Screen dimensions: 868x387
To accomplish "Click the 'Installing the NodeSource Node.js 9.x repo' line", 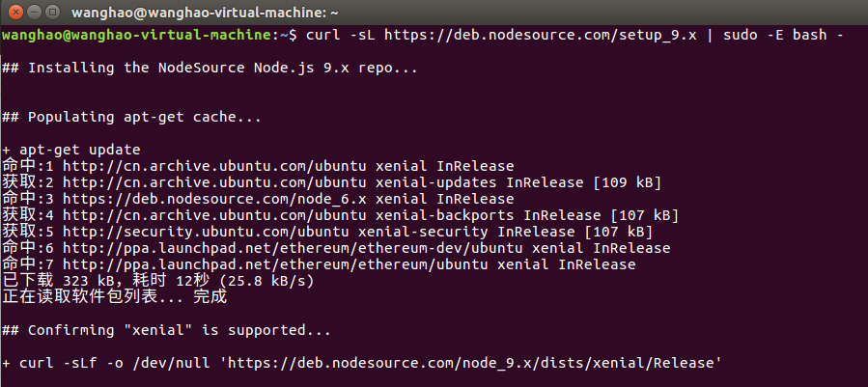I will pos(210,69).
